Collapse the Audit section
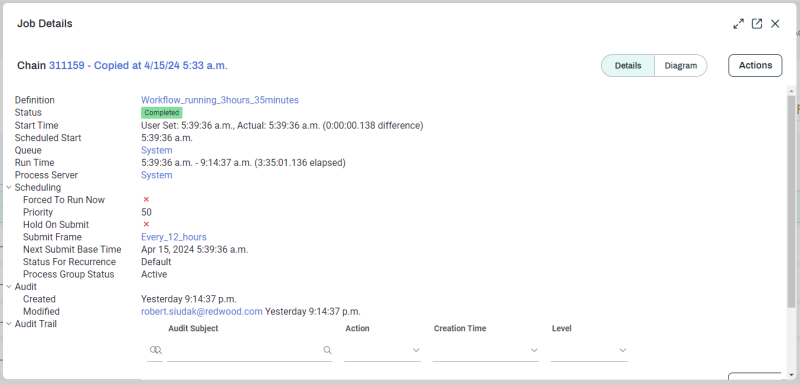The image size is (800, 385). [9, 287]
